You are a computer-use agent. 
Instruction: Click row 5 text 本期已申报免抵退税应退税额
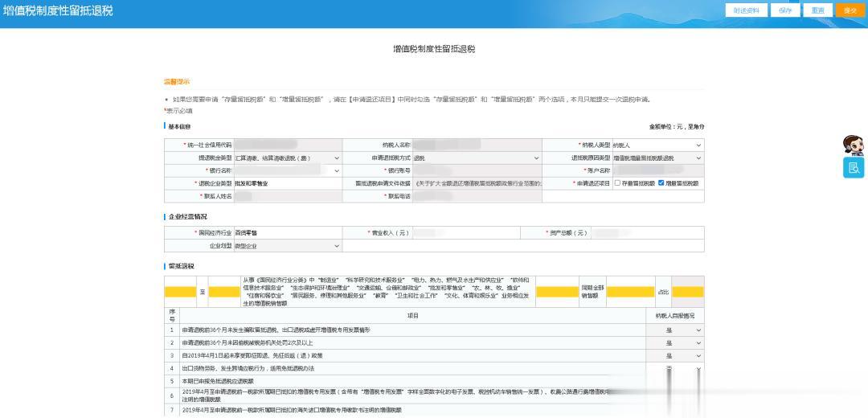pyautogui.click(x=218, y=382)
